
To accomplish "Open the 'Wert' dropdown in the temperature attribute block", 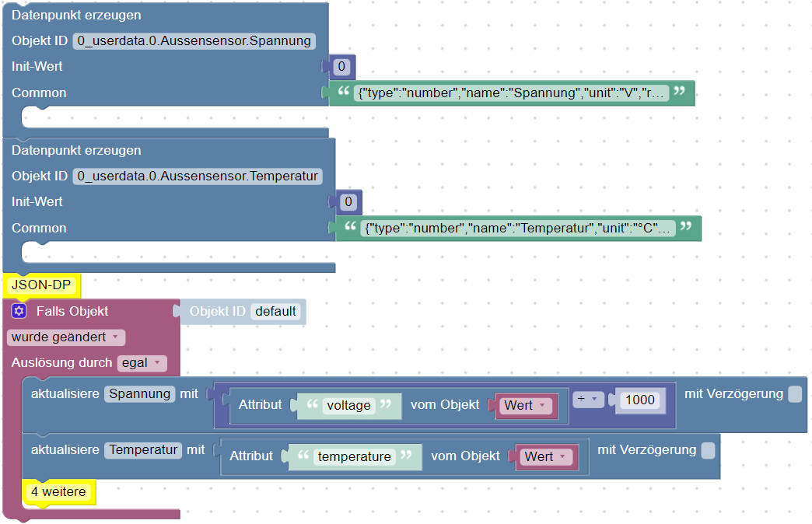I will (x=547, y=456).
